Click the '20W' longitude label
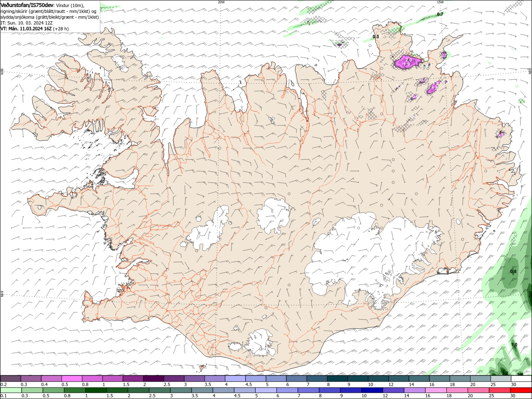 tap(221, 2)
